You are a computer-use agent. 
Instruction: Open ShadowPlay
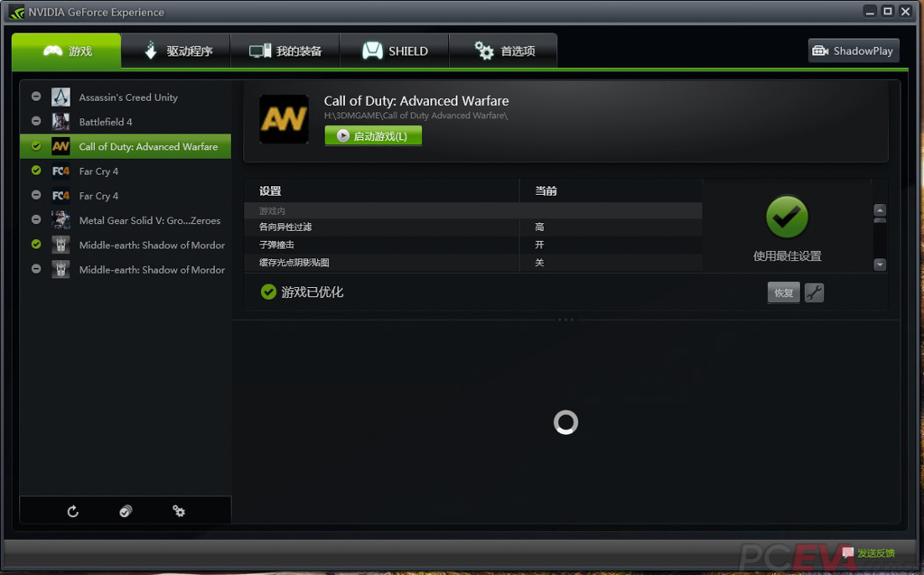[854, 51]
